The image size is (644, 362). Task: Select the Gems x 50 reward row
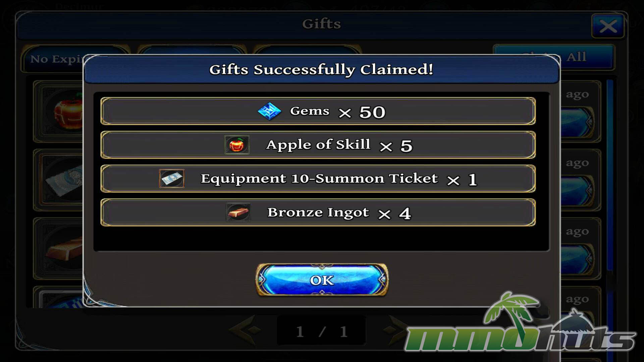(x=318, y=111)
